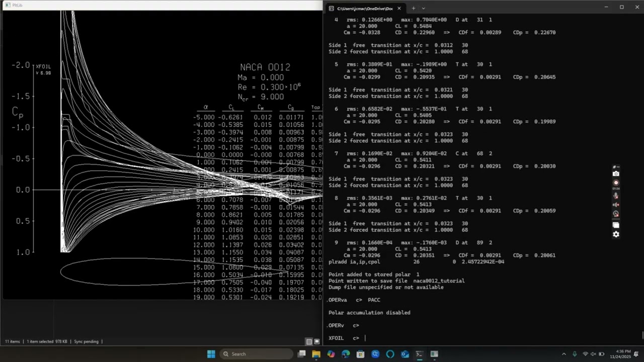Open the clock showing 4:36 PM

point(620,354)
